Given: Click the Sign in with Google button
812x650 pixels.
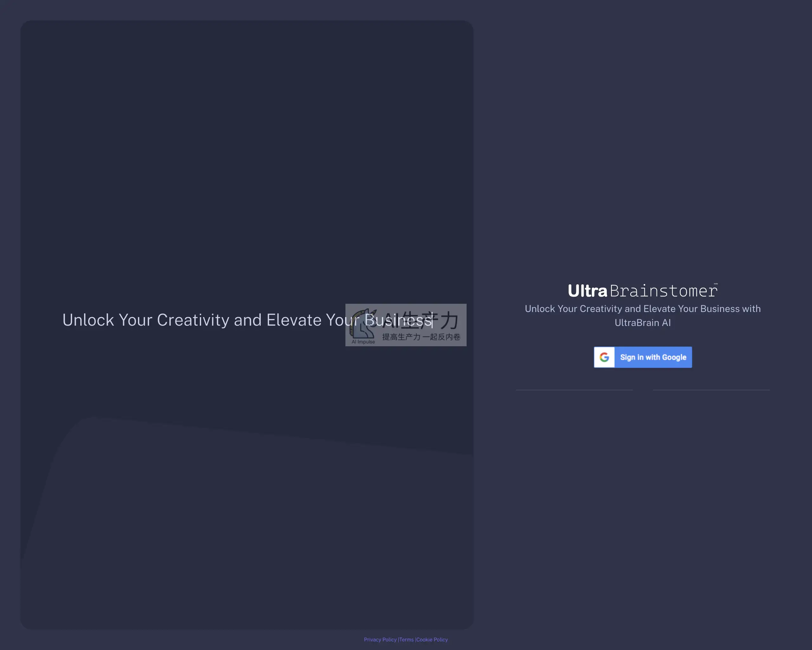Looking at the screenshot, I should 643,357.
